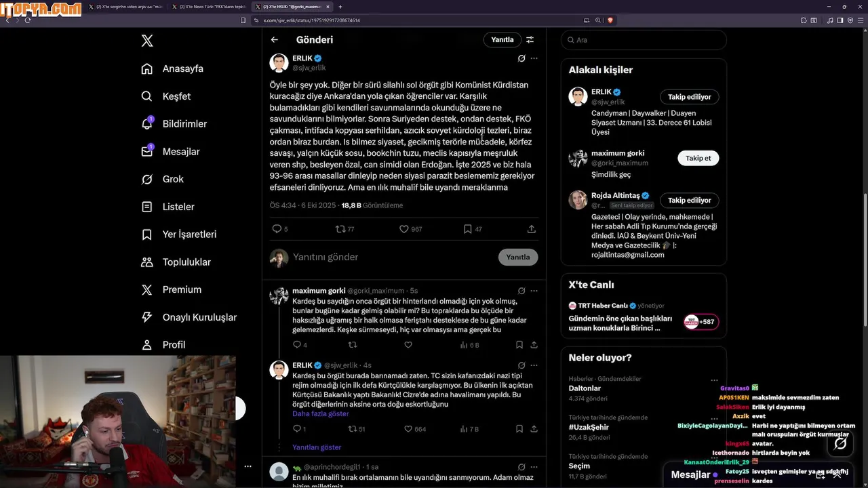Open more options on the @aprinchordegil1 reply
868x488 pixels.
click(534, 467)
